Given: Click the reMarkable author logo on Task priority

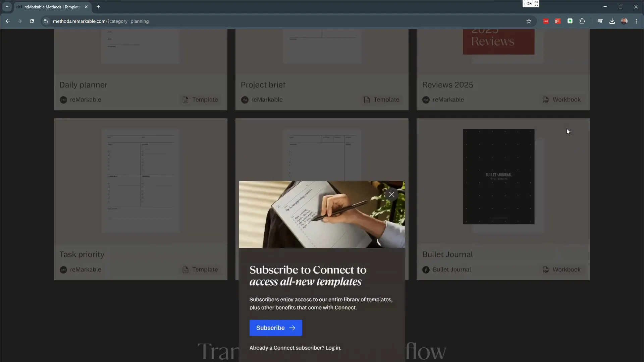Looking at the screenshot, I should (x=63, y=270).
